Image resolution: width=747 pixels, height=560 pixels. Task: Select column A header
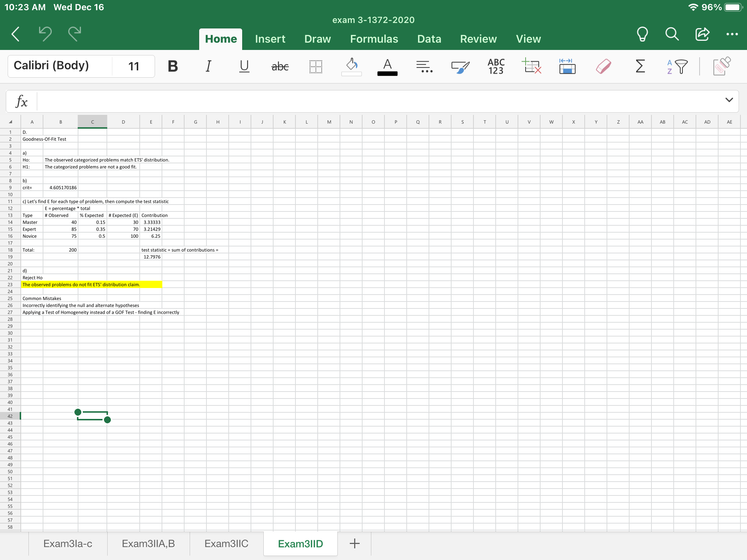click(32, 122)
